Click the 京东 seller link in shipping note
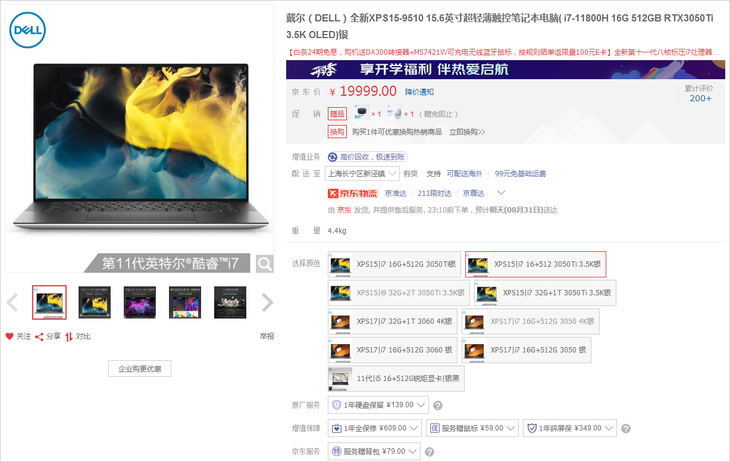 [344, 210]
